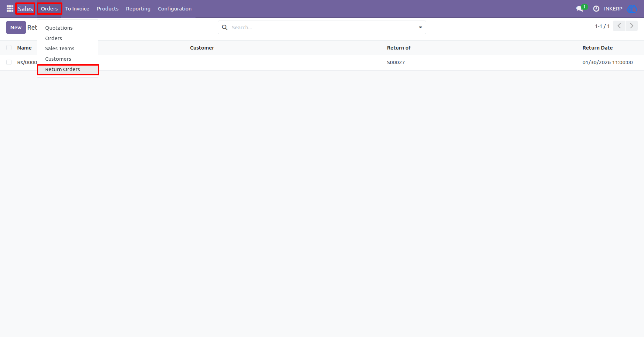Toggle the select-all checkbox in header

pyautogui.click(x=9, y=48)
